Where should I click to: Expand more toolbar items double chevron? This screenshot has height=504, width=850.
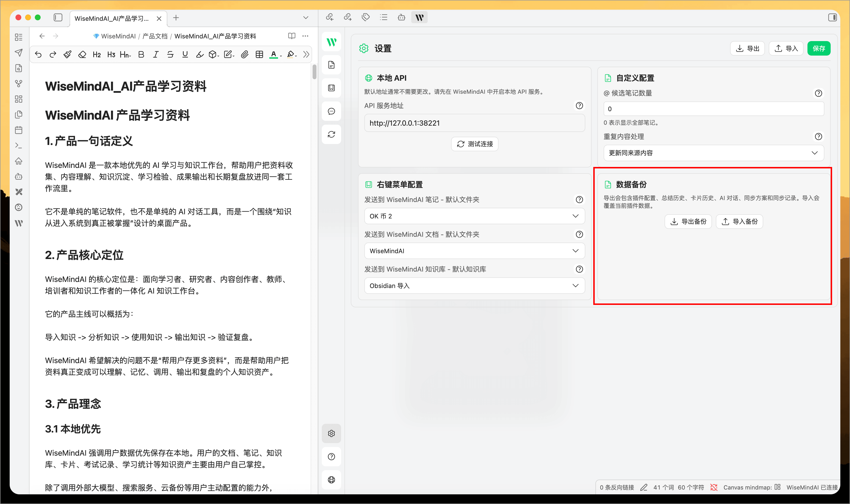(306, 54)
